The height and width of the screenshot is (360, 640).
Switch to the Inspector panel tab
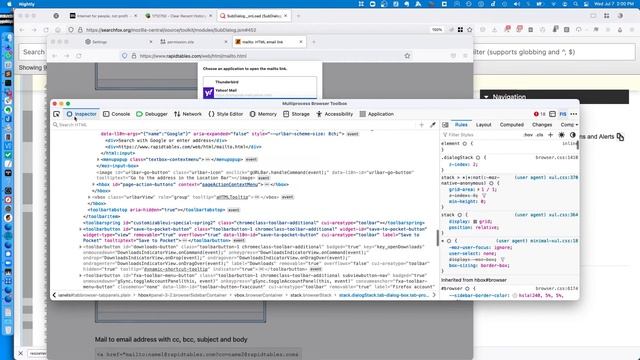82,114
